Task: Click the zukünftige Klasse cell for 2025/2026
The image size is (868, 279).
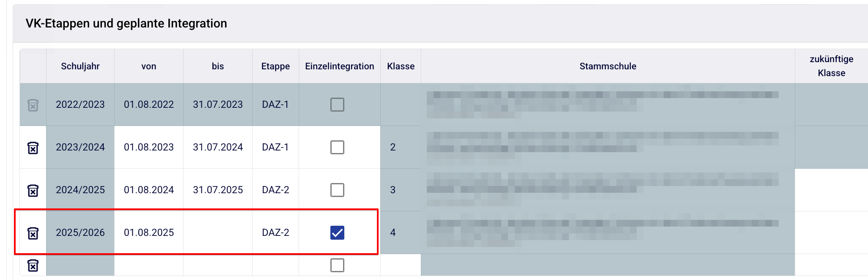Action: (831, 232)
